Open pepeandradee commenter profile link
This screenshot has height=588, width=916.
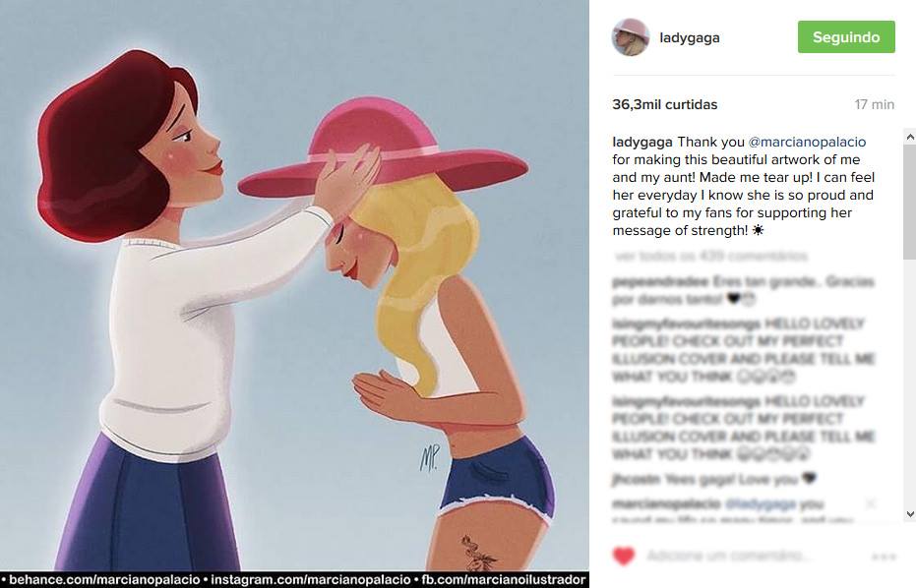[660, 282]
